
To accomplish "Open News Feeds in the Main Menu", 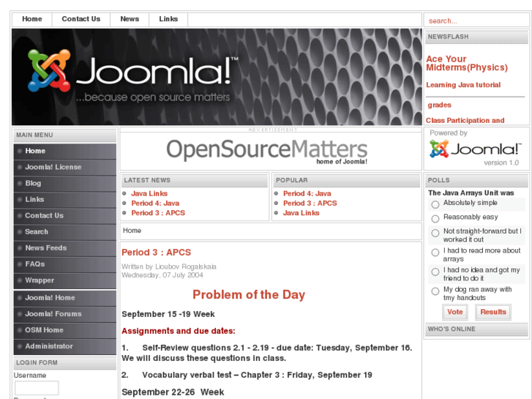I will tap(65, 248).
